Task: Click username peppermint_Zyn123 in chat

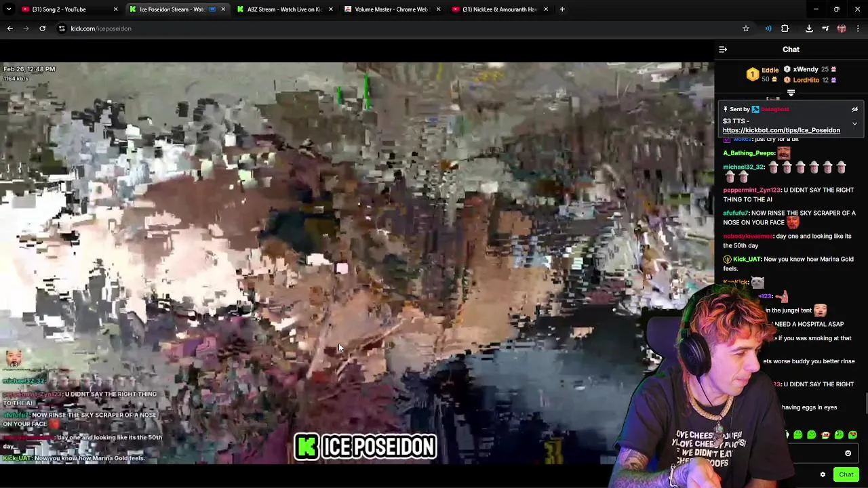Action: (751, 190)
